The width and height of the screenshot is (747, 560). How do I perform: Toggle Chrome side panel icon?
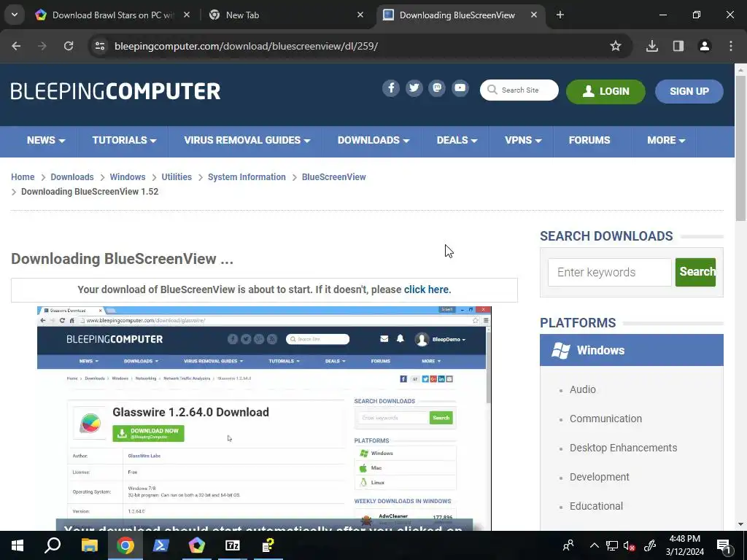click(x=678, y=46)
